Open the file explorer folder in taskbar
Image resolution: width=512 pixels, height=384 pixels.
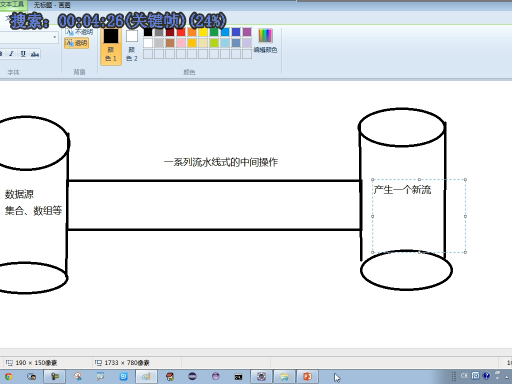284,377
